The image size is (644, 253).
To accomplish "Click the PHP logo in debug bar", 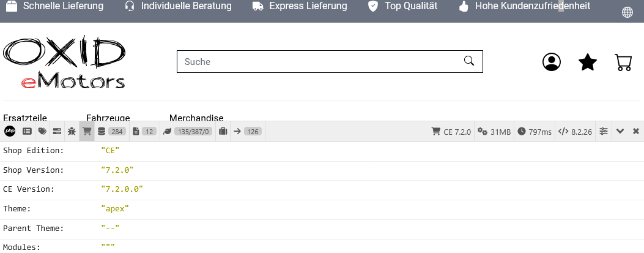I will click(x=10, y=131).
